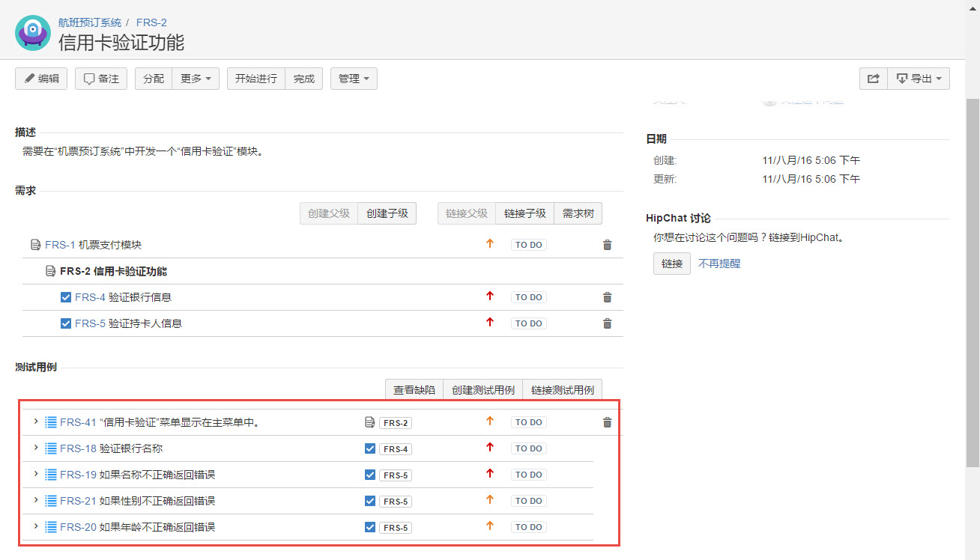Click 链接测试用例 button
This screenshot has width=980, height=560.
563,390
